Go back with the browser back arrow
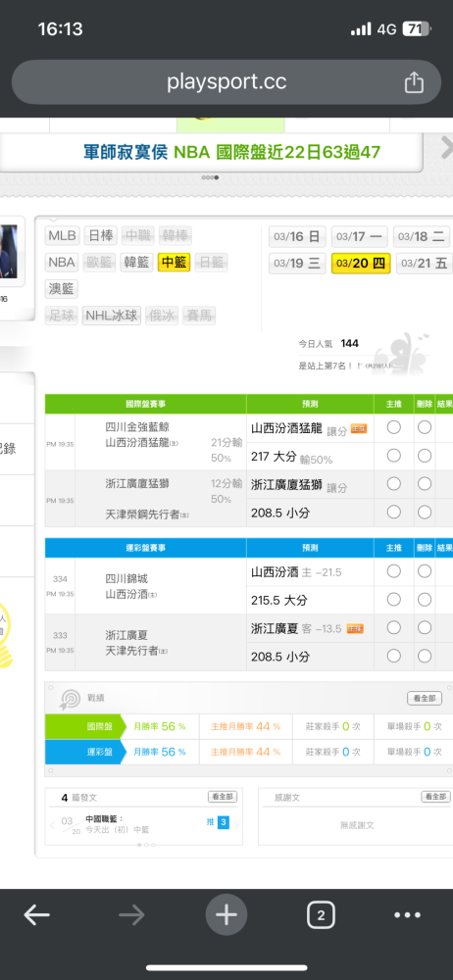453x980 pixels. (x=37, y=915)
